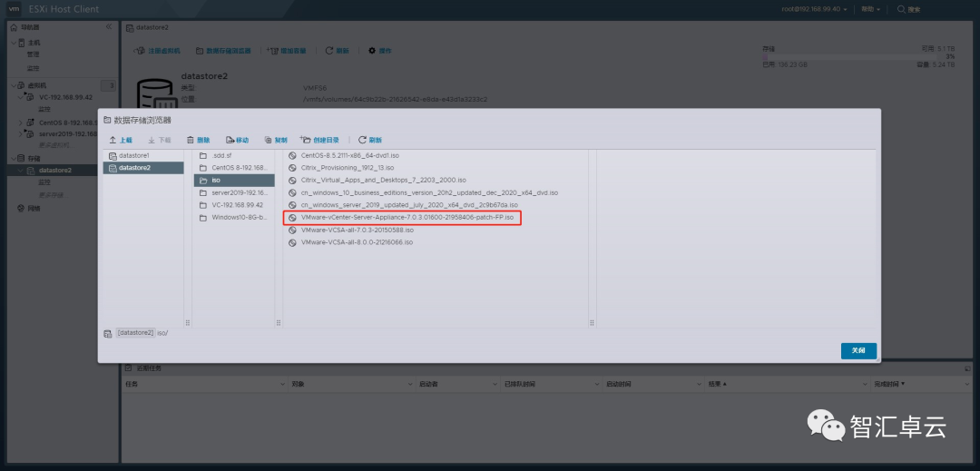
Task: Select datastore2 in the browser's datastore list
Action: click(143, 168)
